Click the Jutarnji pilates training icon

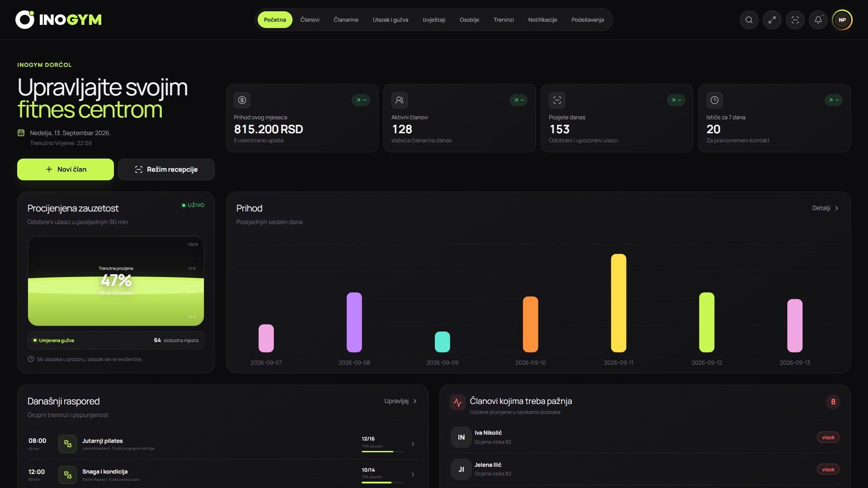point(68,444)
